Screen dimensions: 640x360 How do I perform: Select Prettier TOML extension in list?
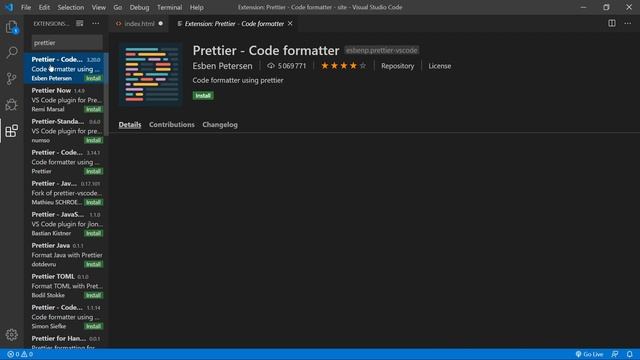(64, 286)
